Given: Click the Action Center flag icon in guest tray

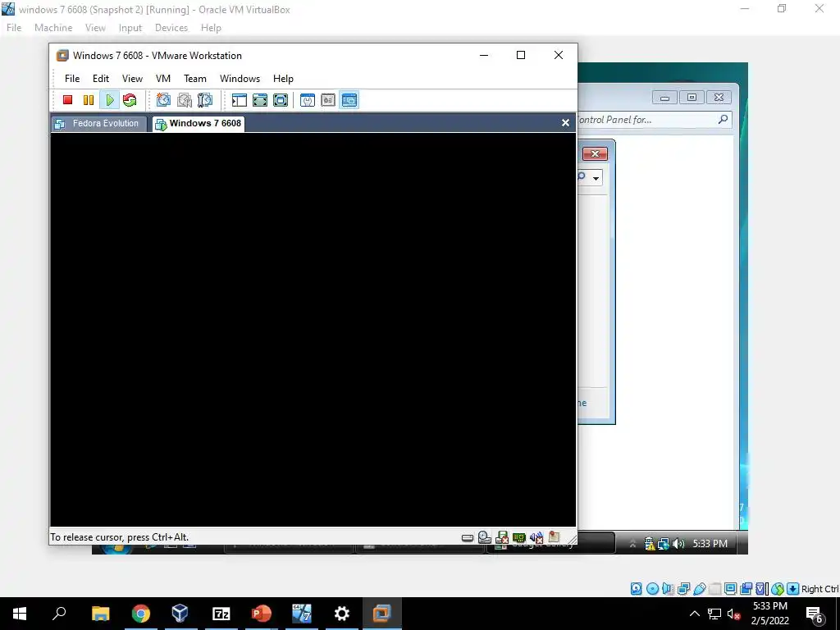Looking at the screenshot, I should coord(650,545).
